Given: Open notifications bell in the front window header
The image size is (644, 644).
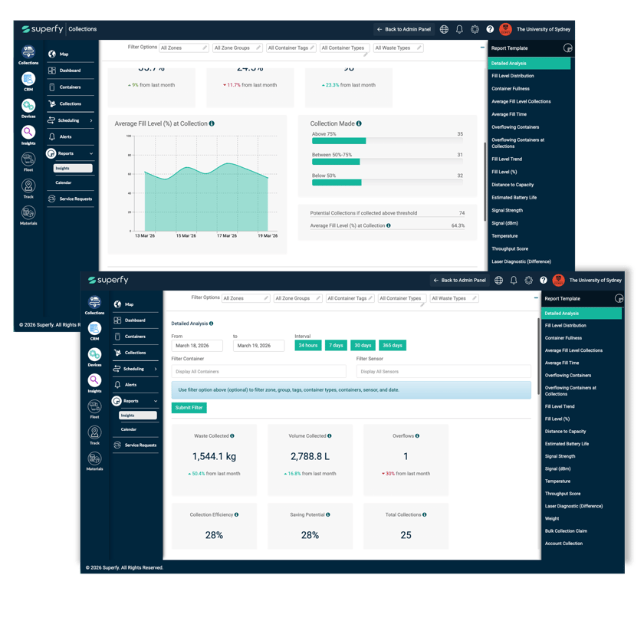Looking at the screenshot, I should click(x=514, y=281).
